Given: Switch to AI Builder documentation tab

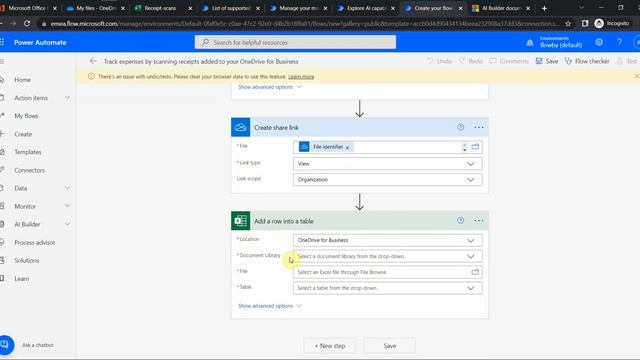Looking at the screenshot, I should pos(500,8).
